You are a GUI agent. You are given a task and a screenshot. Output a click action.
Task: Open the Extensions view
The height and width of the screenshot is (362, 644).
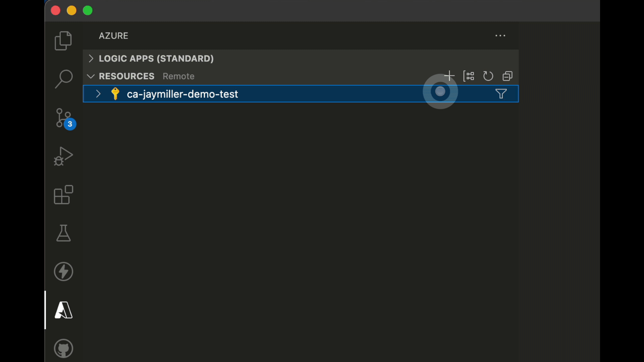click(63, 194)
